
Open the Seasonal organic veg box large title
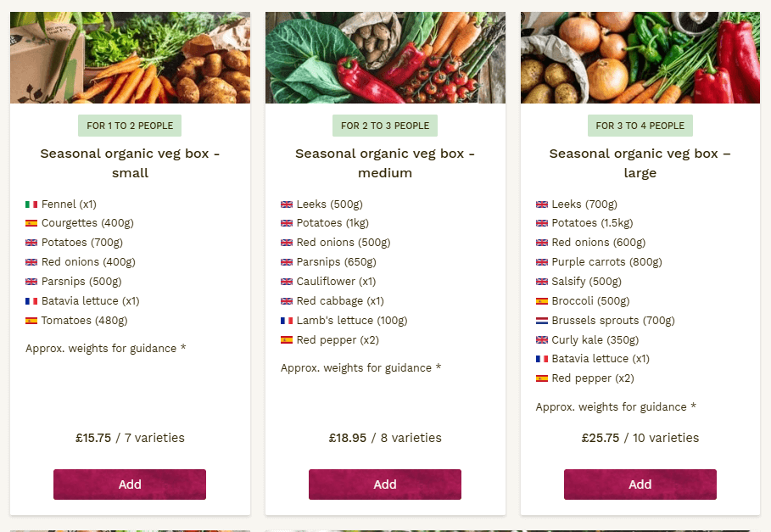click(x=640, y=163)
